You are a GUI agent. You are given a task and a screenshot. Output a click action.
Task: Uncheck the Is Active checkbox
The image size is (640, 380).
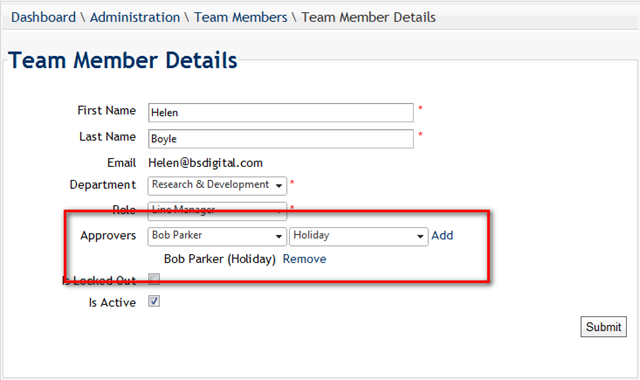pos(154,301)
